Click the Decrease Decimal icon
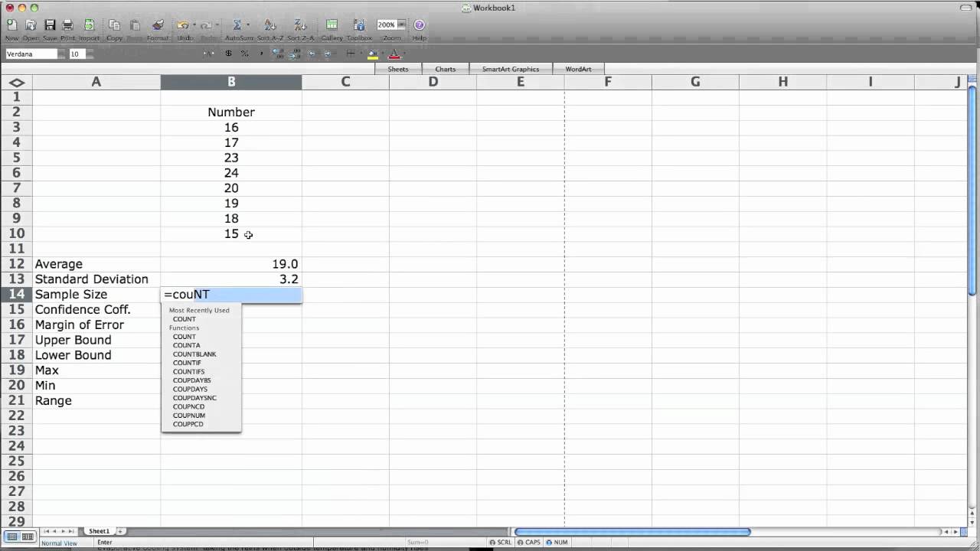This screenshot has height=551, width=980. coord(295,54)
